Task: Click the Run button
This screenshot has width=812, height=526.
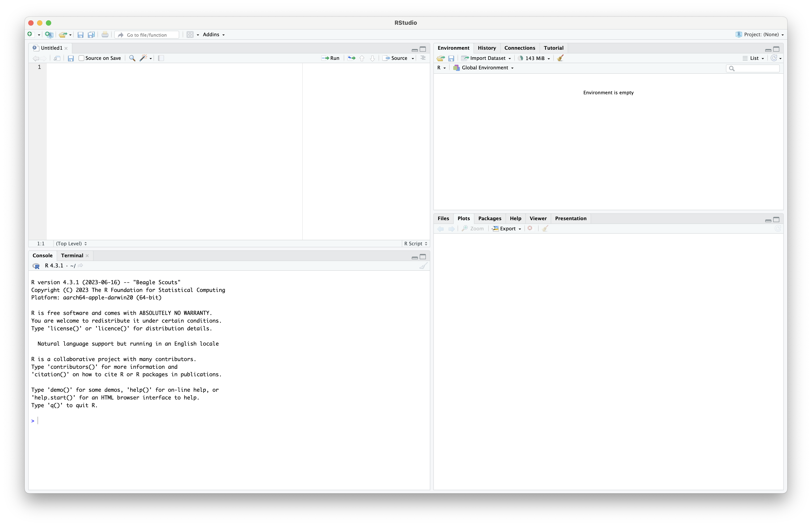Action: point(331,58)
